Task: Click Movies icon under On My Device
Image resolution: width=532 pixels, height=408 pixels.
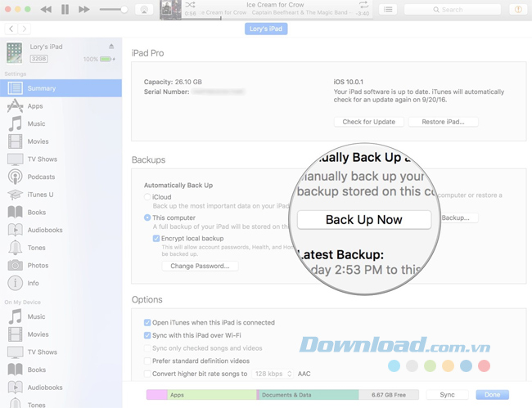Action: [16, 334]
